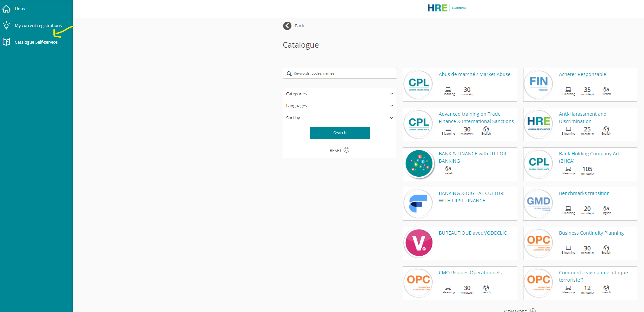The height and width of the screenshot is (312, 644).
Task: Click English globe icon on Benchmarks transition
Action: coord(606,208)
